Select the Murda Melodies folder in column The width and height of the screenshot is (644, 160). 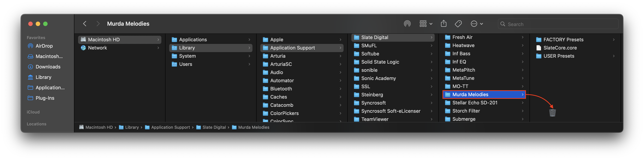coord(484,95)
